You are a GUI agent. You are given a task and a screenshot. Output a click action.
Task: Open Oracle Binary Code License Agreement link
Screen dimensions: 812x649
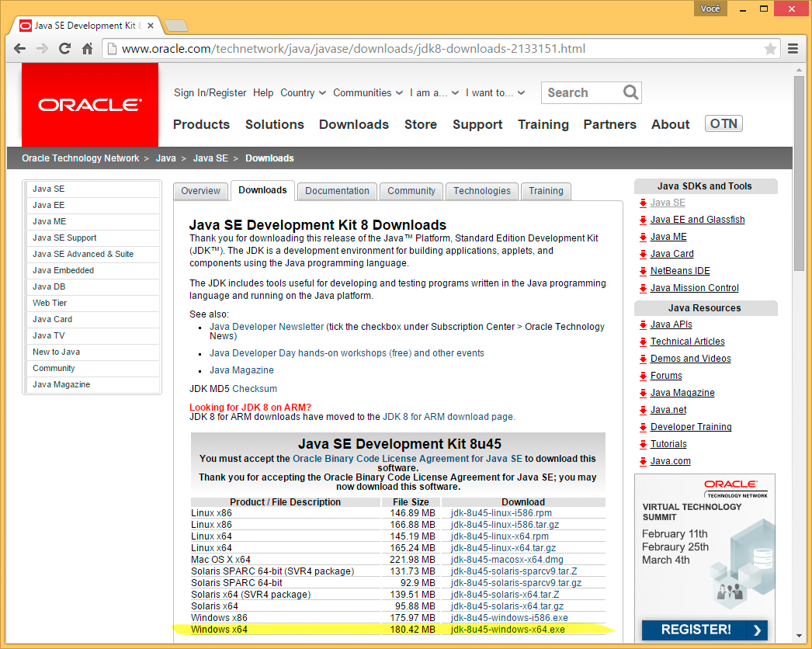[407, 458]
